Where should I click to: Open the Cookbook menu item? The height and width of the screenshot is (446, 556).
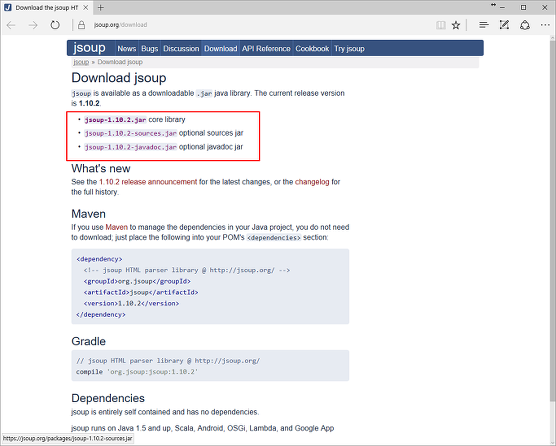coord(312,49)
